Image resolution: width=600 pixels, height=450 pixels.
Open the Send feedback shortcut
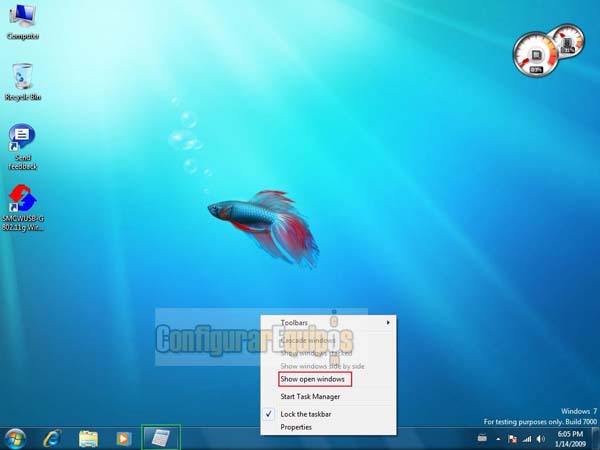[x=23, y=147]
